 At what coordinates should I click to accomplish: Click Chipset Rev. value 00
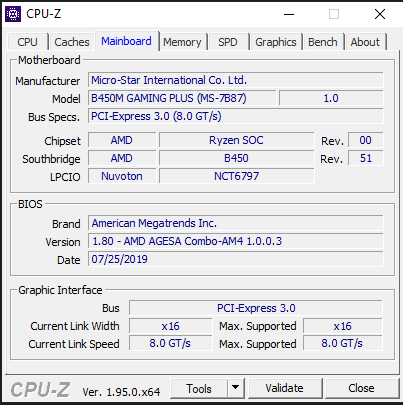click(366, 140)
